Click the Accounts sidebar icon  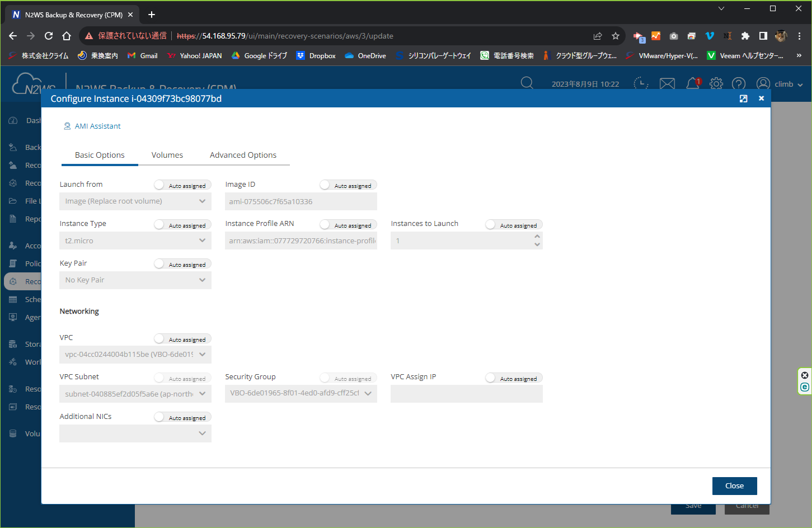[13, 246]
